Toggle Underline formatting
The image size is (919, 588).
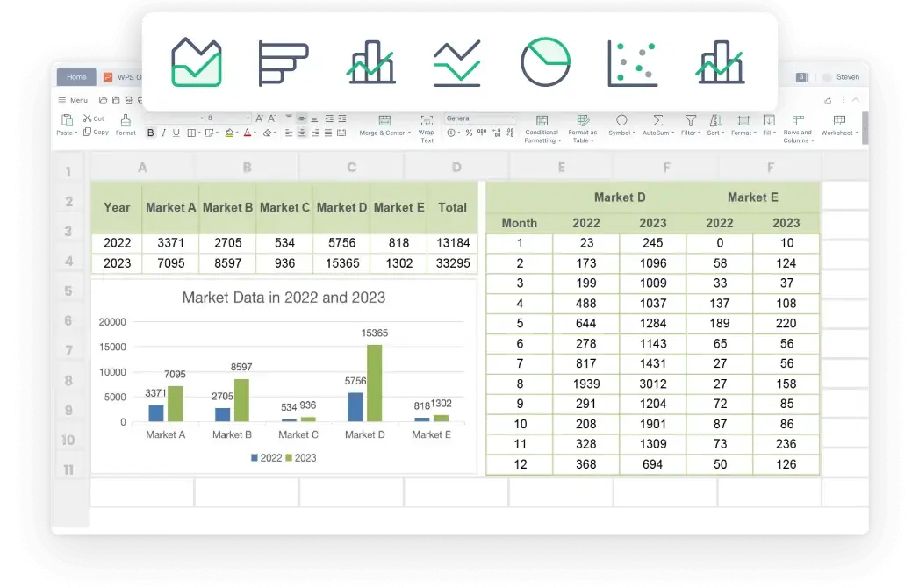pos(176,133)
